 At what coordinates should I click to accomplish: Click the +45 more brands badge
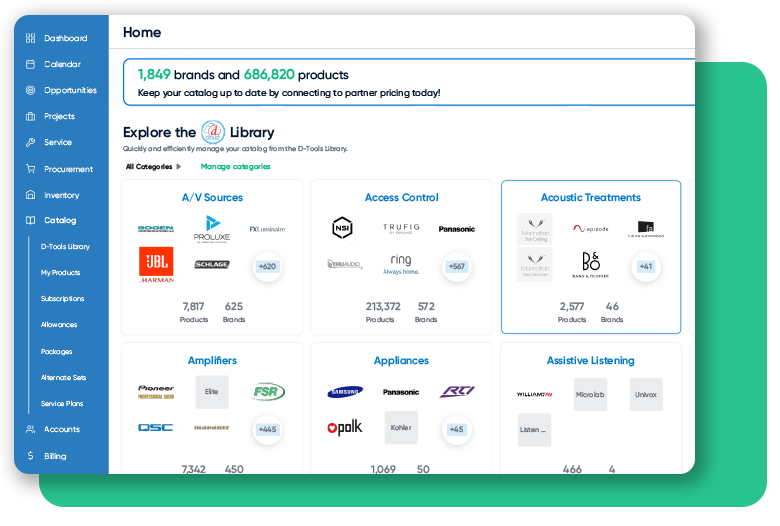click(x=457, y=429)
